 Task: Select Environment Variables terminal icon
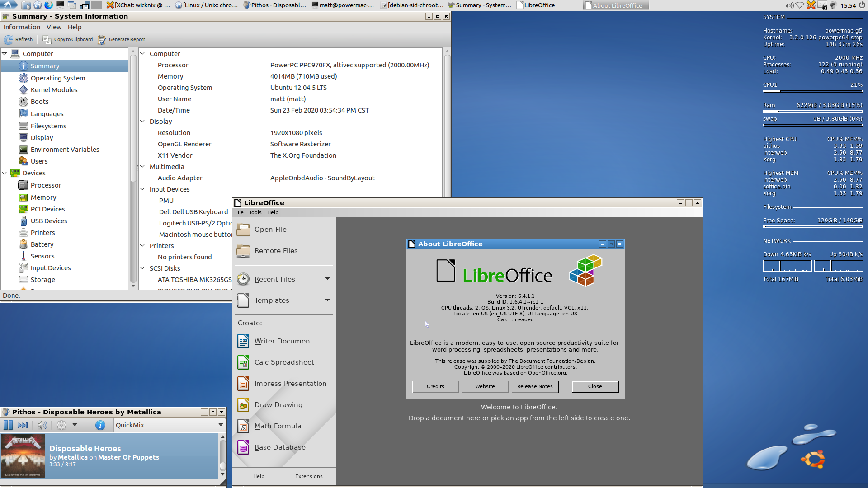pos(24,150)
